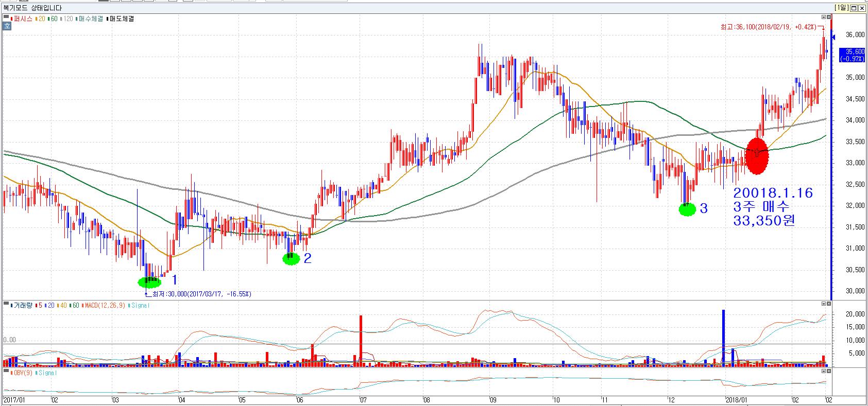The image size is (868, 406).
Task: Select the 20-day moving average in the price legend
Action: click(x=39, y=19)
